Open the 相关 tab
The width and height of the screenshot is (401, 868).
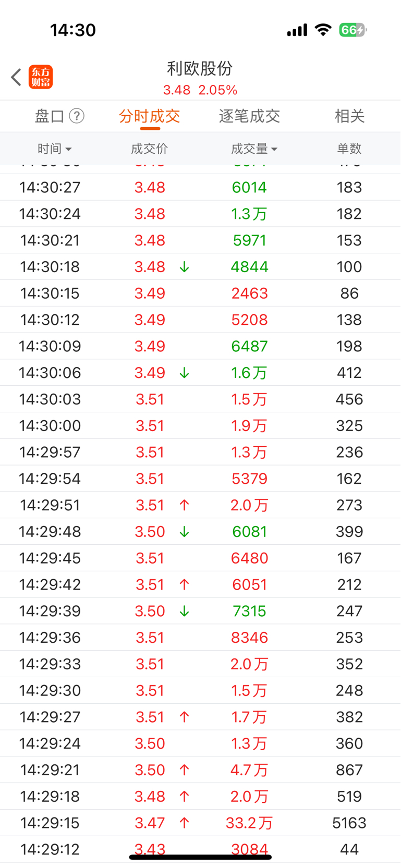tap(349, 116)
